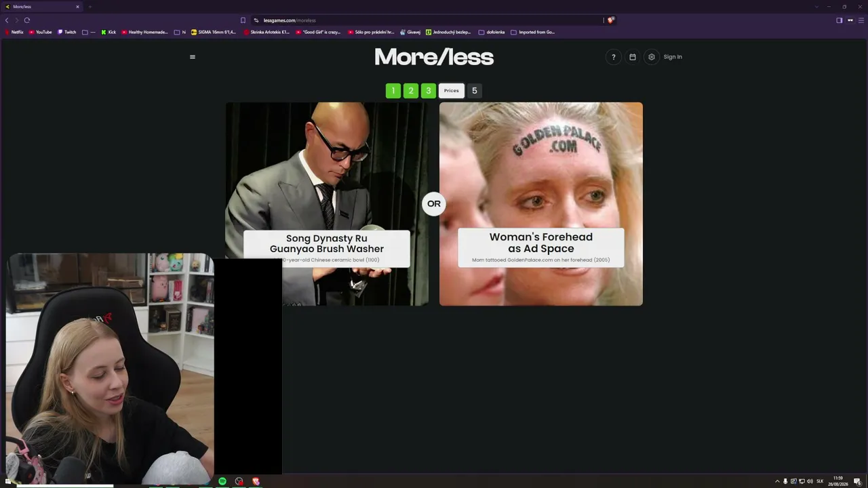Bookmark this page using the bookmark icon
This screenshot has width=868, height=488.
pyautogui.click(x=243, y=20)
